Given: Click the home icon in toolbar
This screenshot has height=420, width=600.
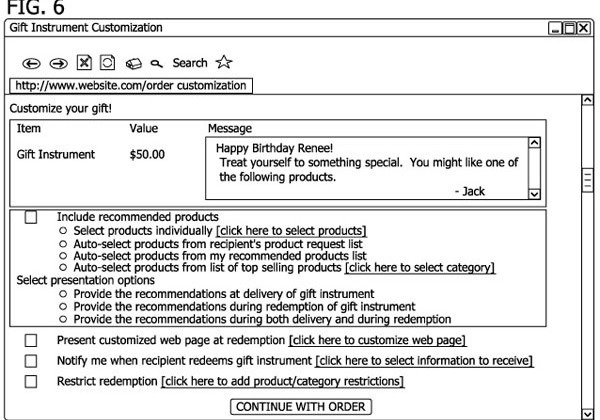Looking at the screenshot, I should (135, 63).
